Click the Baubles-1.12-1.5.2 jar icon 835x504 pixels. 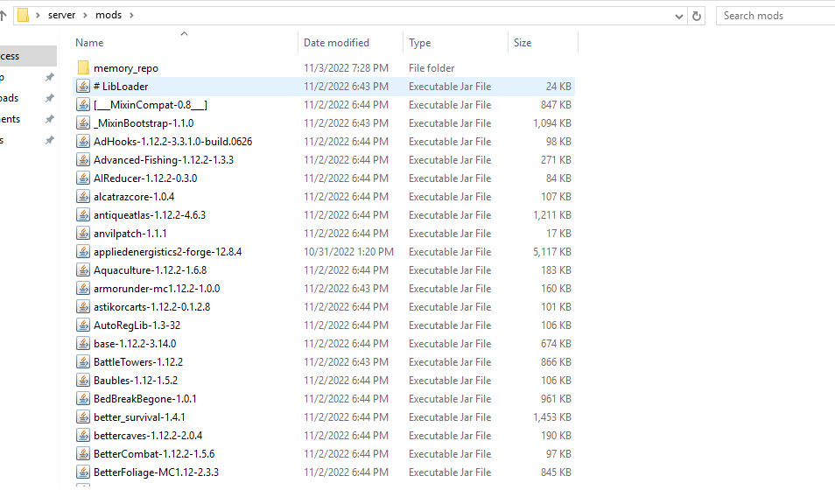coord(83,381)
